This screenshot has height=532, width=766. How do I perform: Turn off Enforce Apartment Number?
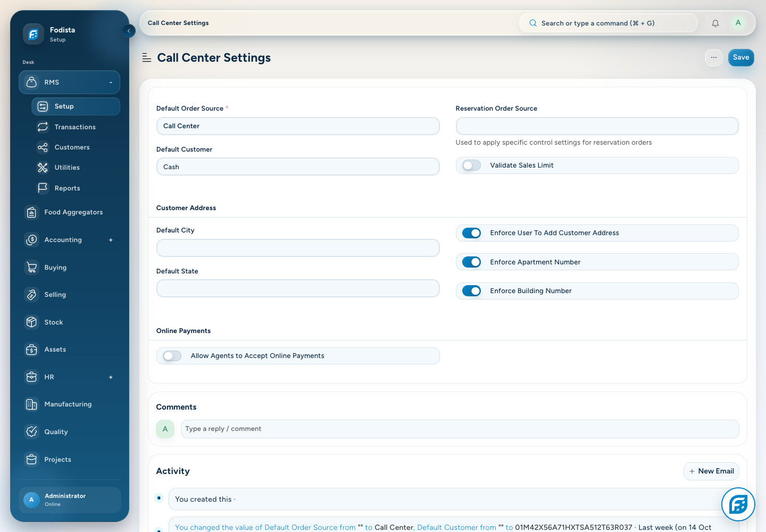(471, 262)
